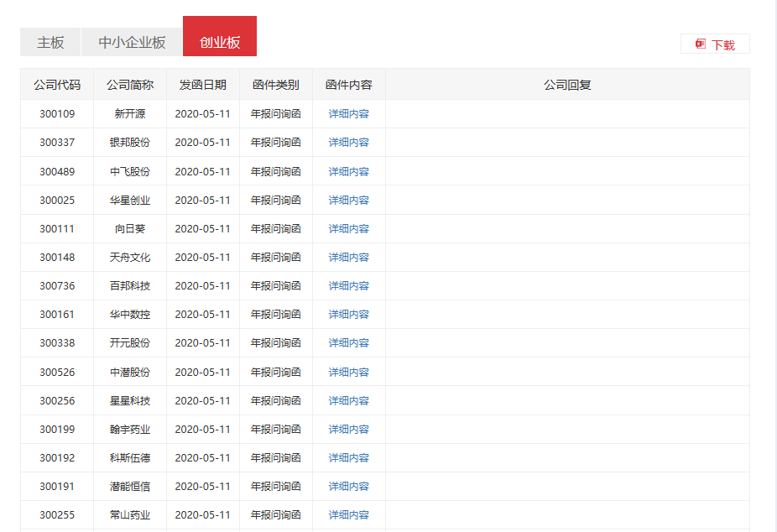Select company code 300256

tap(57, 401)
